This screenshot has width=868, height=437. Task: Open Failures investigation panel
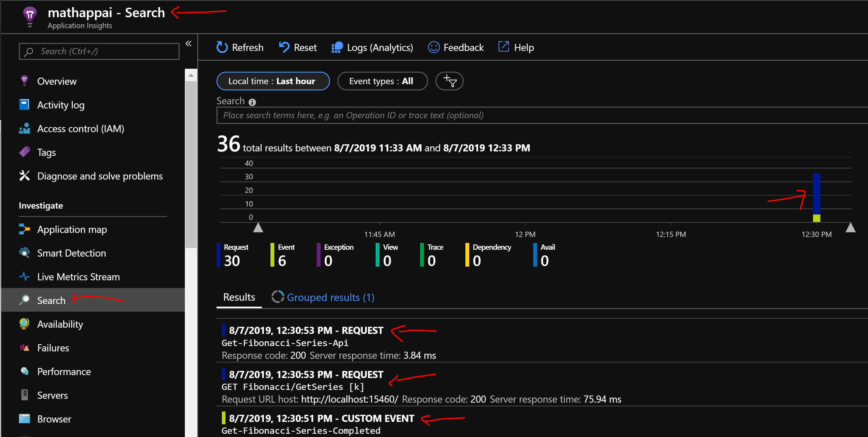click(54, 348)
